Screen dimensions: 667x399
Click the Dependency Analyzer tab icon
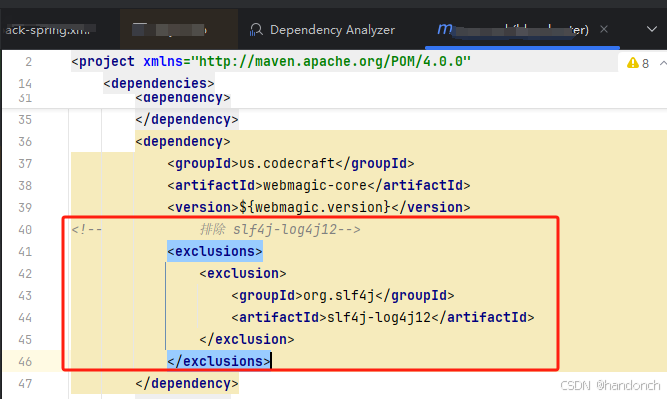(x=256, y=30)
